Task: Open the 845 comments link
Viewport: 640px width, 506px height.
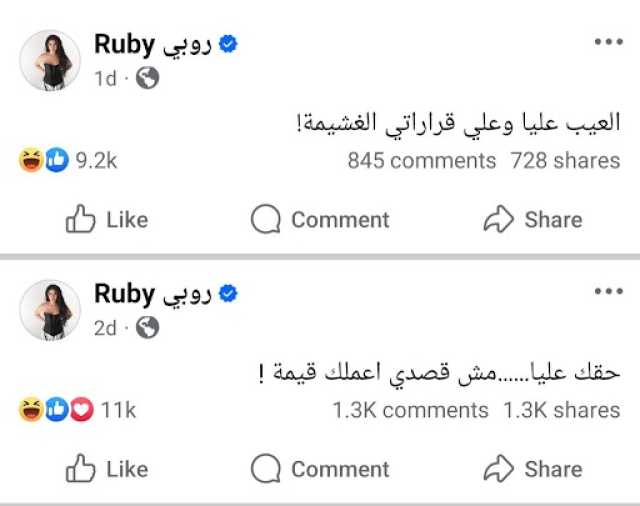Action: 421,160
